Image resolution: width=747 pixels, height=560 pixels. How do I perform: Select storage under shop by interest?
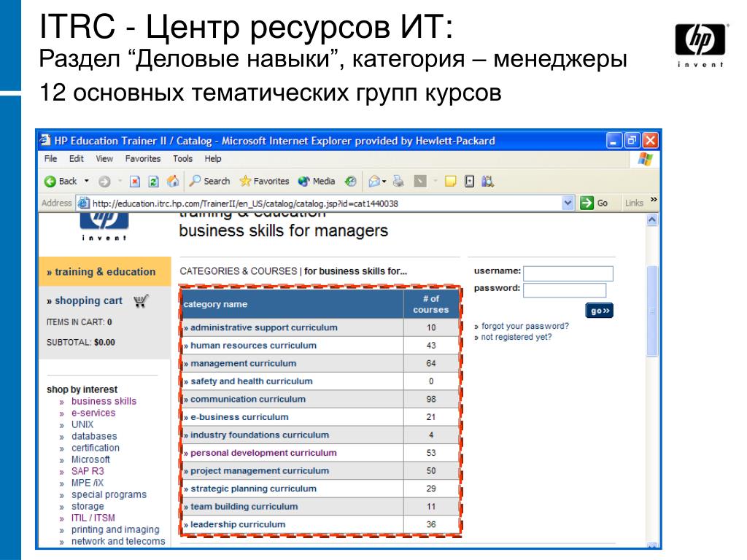coord(88,506)
